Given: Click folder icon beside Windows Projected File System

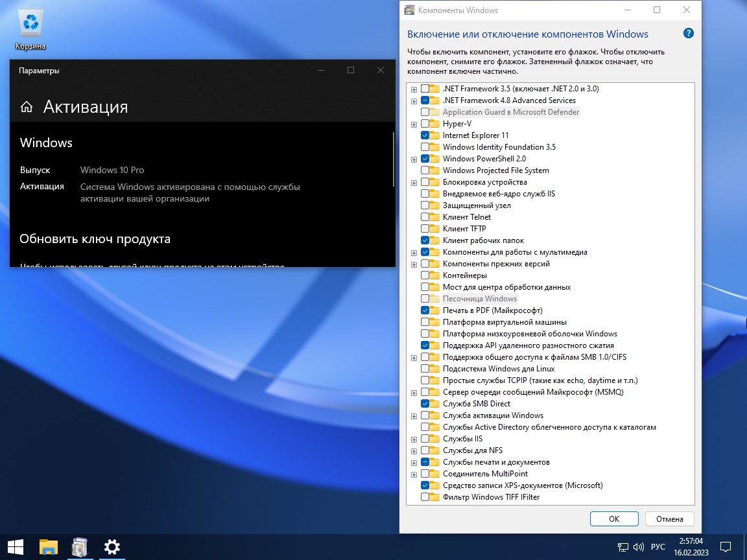Looking at the screenshot, I should (x=434, y=170).
